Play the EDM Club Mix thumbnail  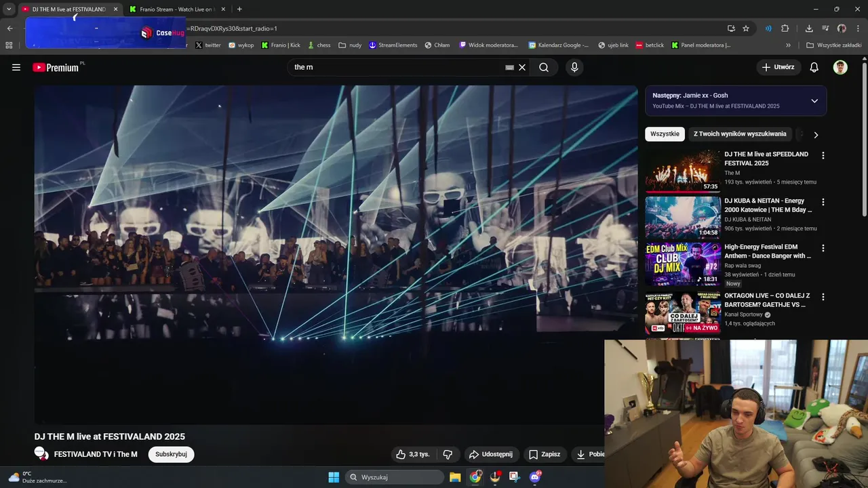683,264
